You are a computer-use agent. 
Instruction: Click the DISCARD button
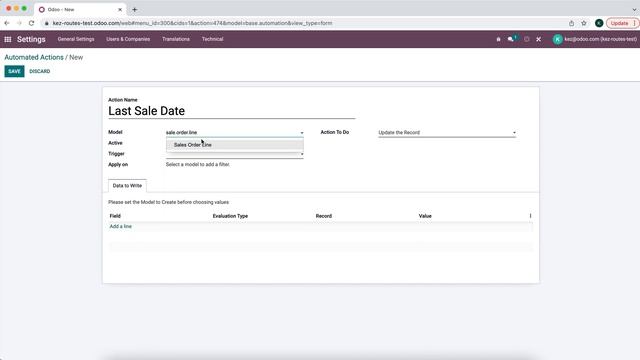(x=40, y=71)
